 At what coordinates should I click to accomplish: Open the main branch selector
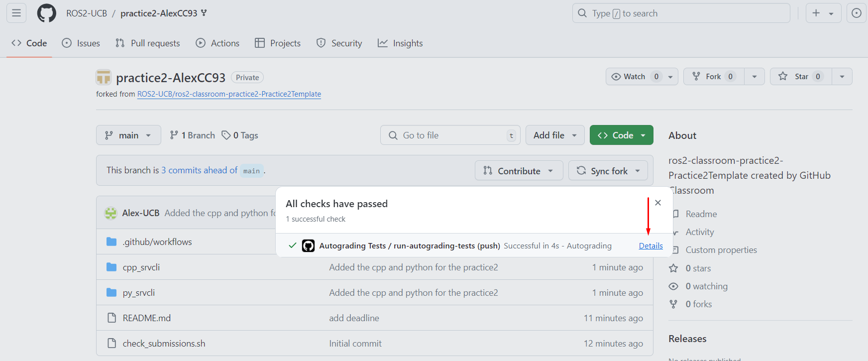point(128,135)
